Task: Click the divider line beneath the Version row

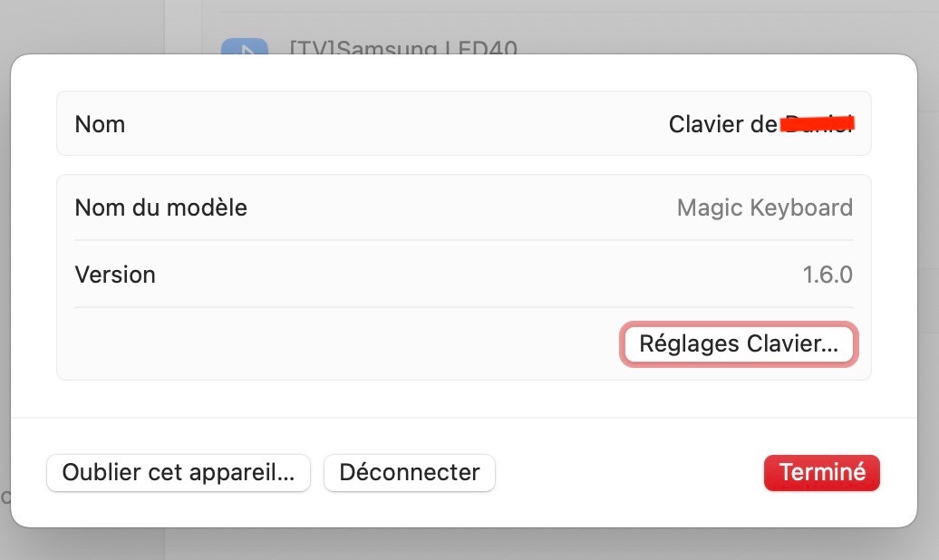Action: coord(463,307)
